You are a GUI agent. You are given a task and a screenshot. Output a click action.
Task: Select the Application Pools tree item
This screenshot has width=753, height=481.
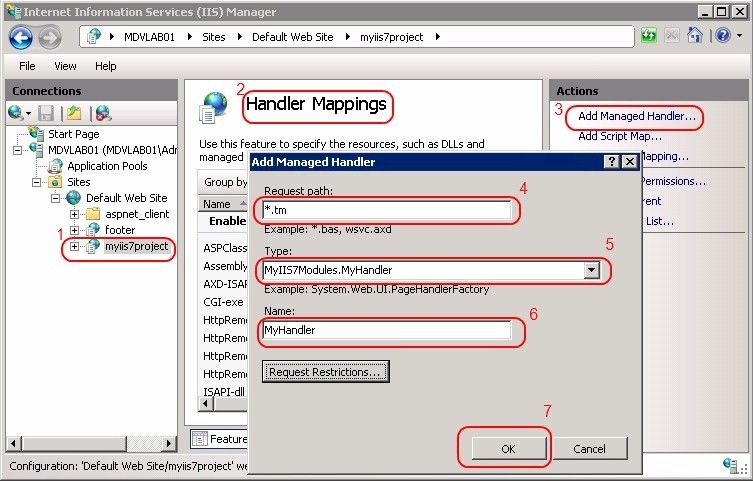[x=107, y=166]
